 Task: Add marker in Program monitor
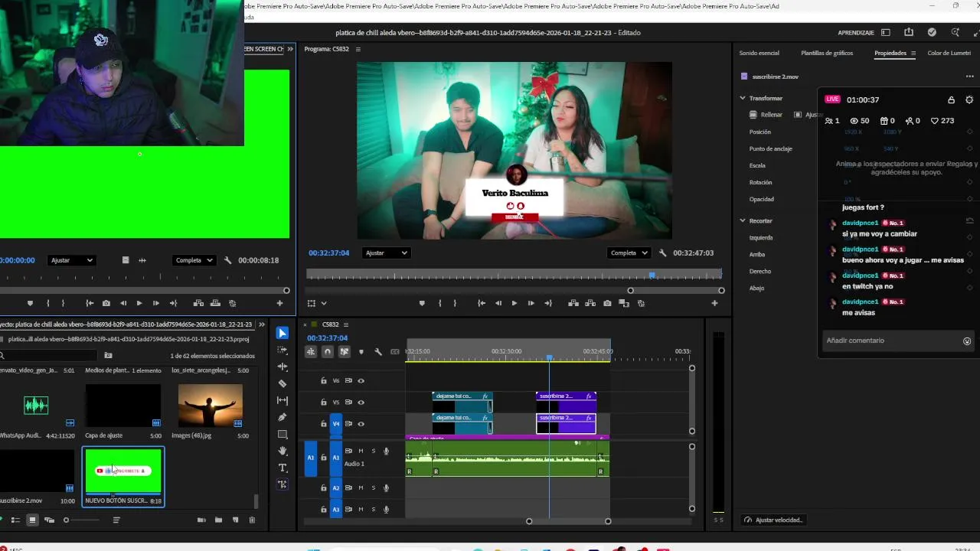422,303
